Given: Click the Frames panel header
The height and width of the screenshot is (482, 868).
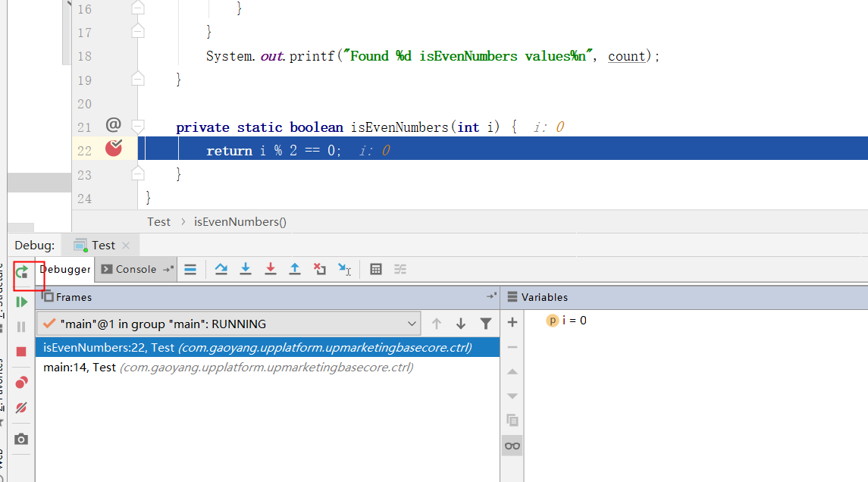Looking at the screenshot, I should click(268, 297).
